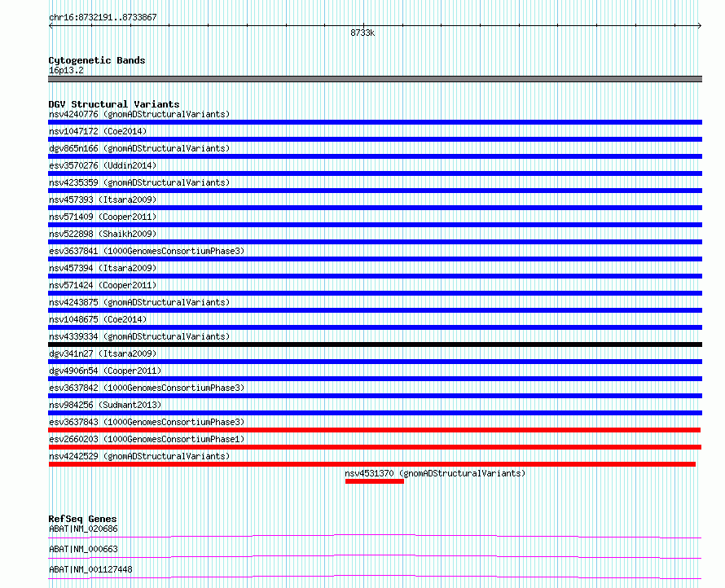The image size is (725, 588).
Task: Select variant nsv4240776 (gnomADStructuralVariants)
Action: (x=139, y=114)
